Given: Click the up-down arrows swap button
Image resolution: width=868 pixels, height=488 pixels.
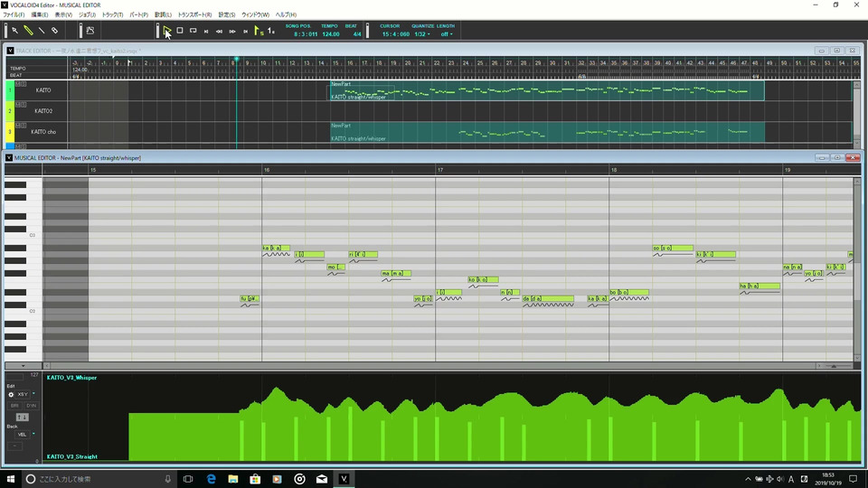Looking at the screenshot, I should tap(22, 418).
